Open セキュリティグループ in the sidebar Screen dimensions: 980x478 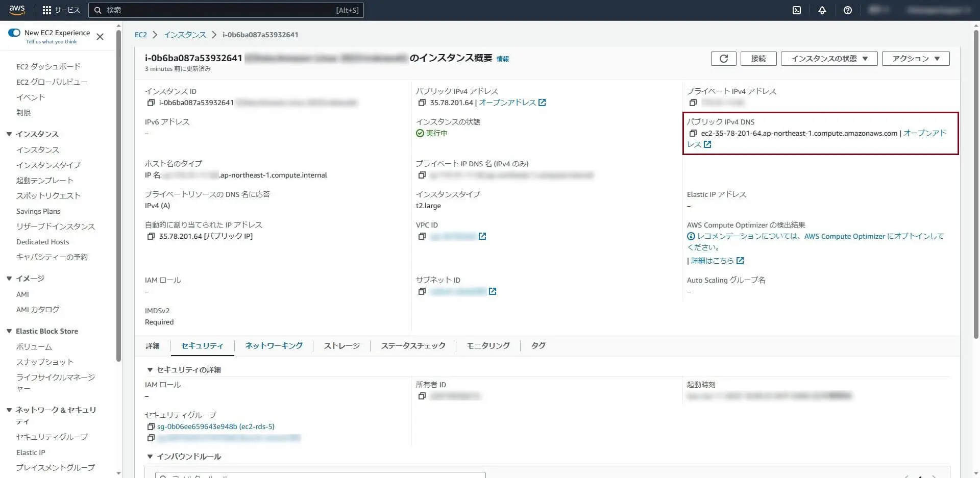[52, 437]
